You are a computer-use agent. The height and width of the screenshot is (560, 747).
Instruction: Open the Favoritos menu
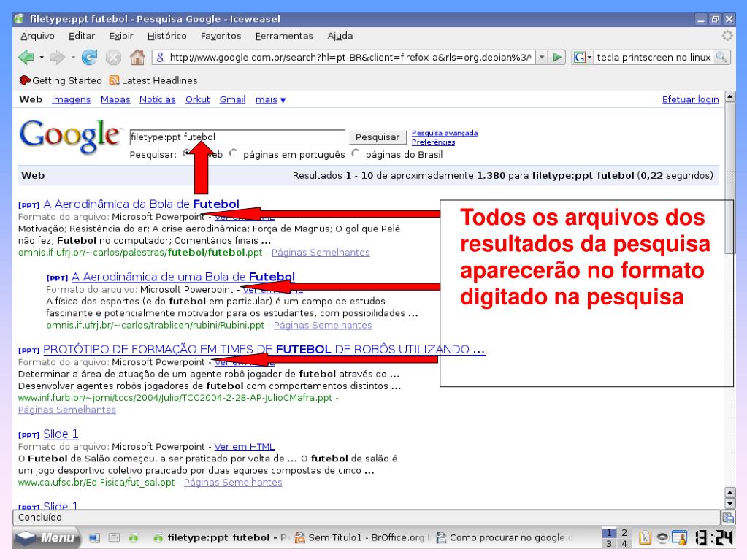[221, 36]
